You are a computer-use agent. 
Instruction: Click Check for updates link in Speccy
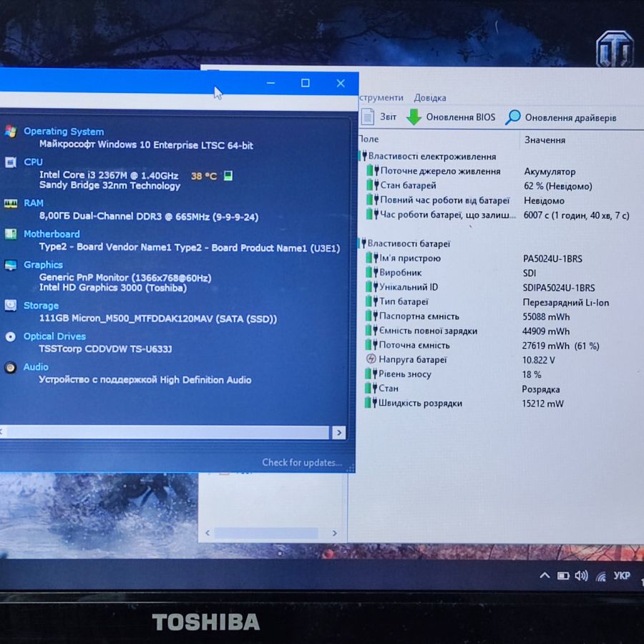[x=302, y=462]
